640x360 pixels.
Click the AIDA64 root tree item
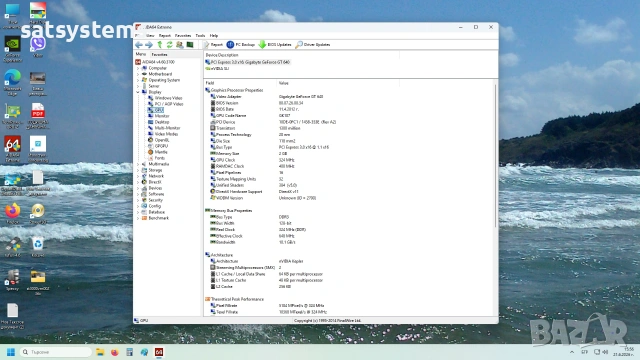155,62
